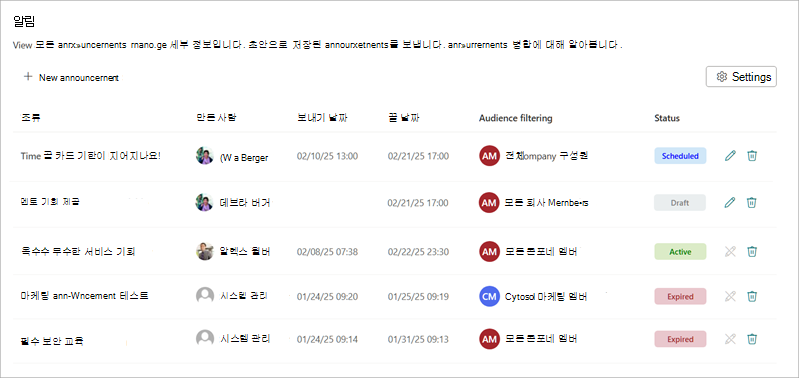Open announcement title starting with Time
The image size is (800, 378).
[x=91, y=156]
